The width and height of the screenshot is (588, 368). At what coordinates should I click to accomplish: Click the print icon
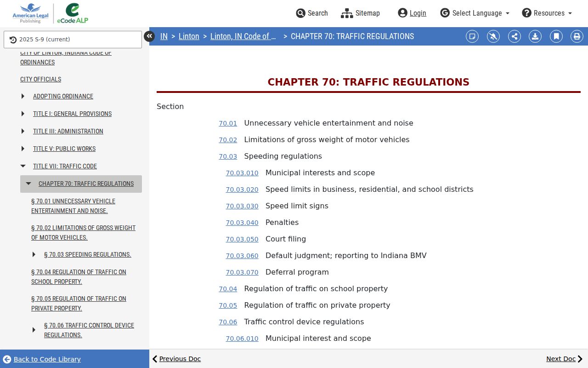577,36
